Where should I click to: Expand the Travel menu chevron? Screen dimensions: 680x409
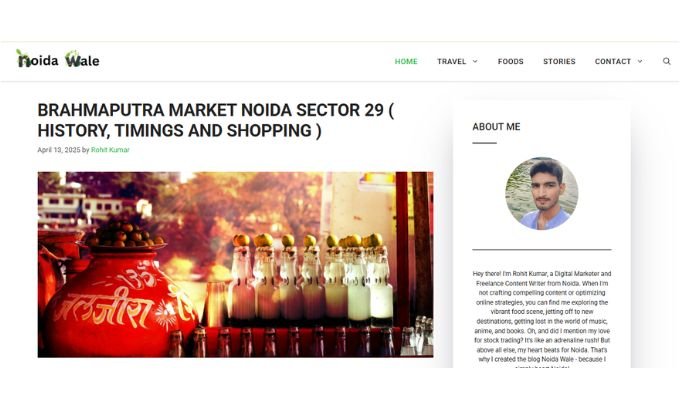(475, 61)
